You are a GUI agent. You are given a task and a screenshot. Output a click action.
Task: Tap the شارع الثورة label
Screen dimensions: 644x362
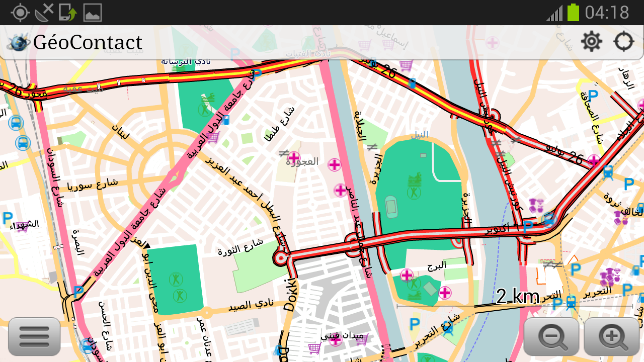click(240, 246)
